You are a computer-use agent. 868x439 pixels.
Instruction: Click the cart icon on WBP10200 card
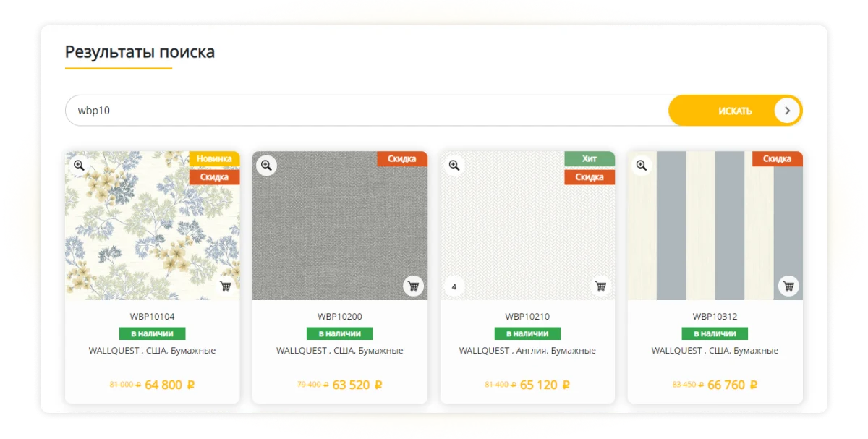pyautogui.click(x=413, y=286)
